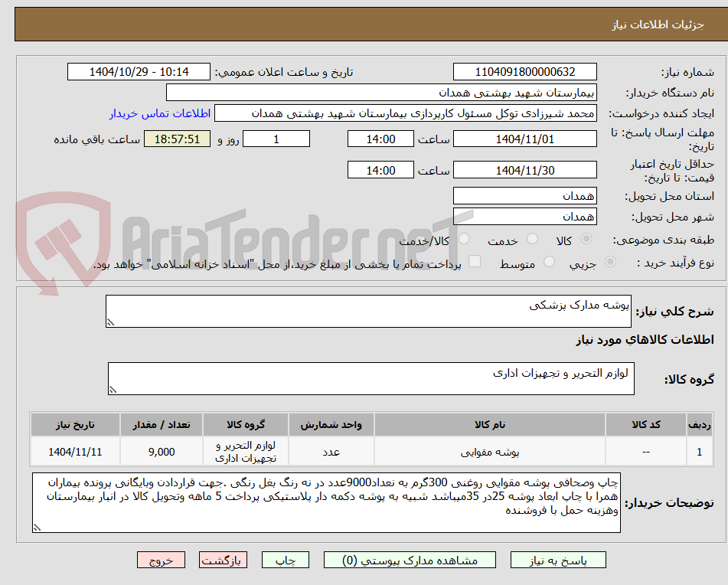
Task: Click the پوشه مقوایی item cell
Action: [x=490, y=452]
